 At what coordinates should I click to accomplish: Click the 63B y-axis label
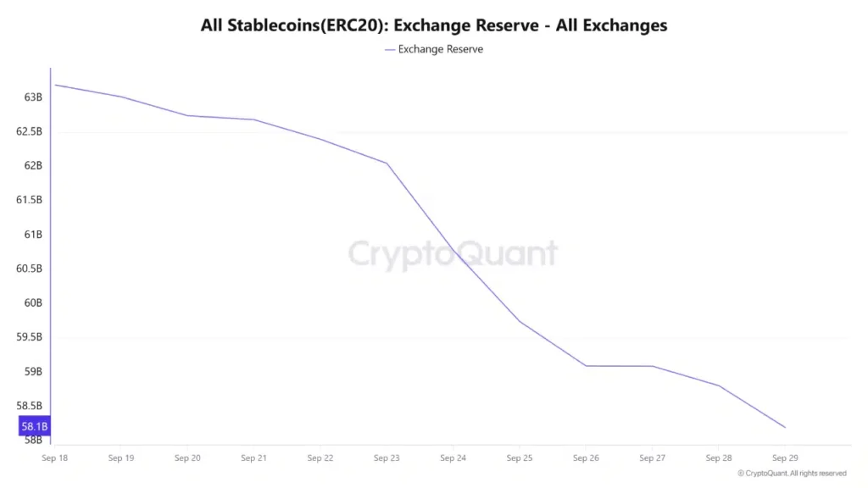(33, 97)
